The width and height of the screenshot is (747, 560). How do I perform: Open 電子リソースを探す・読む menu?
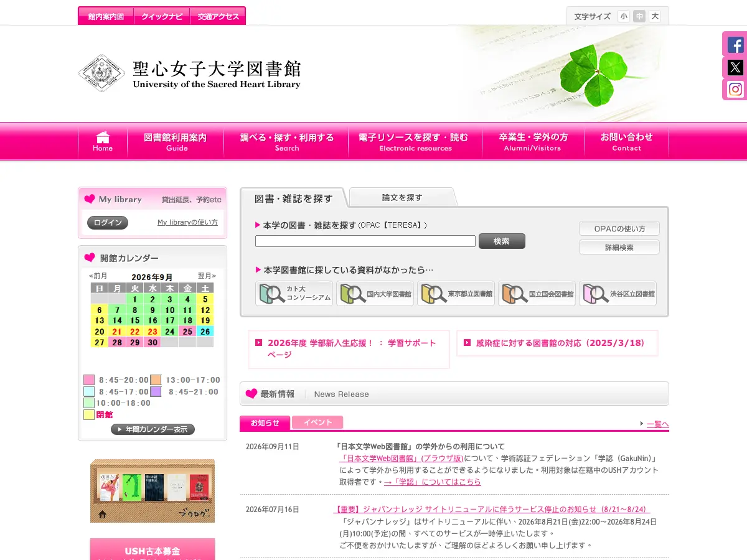(x=415, y=141)
